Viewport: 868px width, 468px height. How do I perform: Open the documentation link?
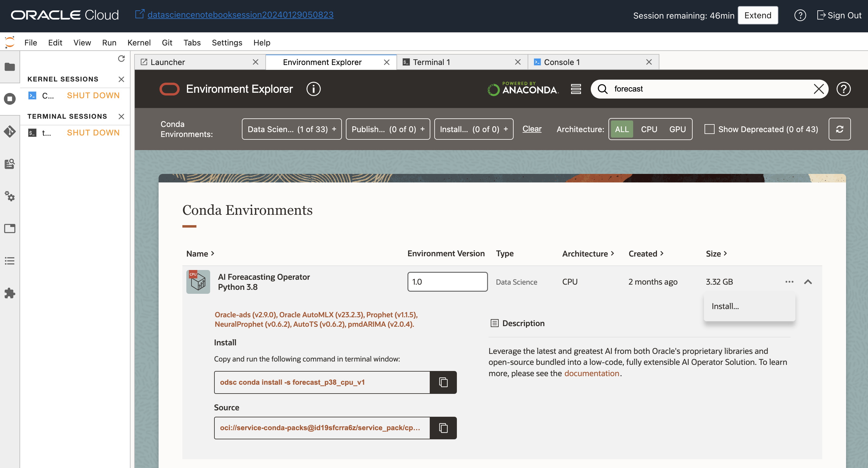coord(591,373)
